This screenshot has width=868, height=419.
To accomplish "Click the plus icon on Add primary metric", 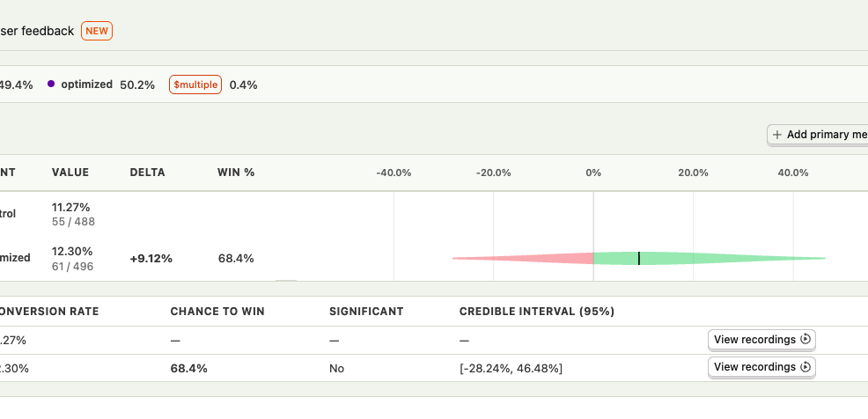I will (x=777, y=135).
